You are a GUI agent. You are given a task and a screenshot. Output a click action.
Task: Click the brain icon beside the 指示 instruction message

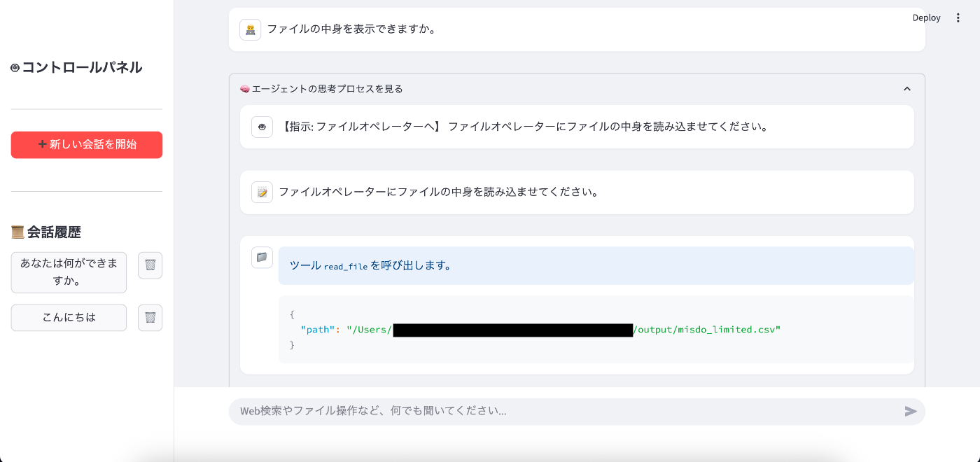[x=262, y=127]
